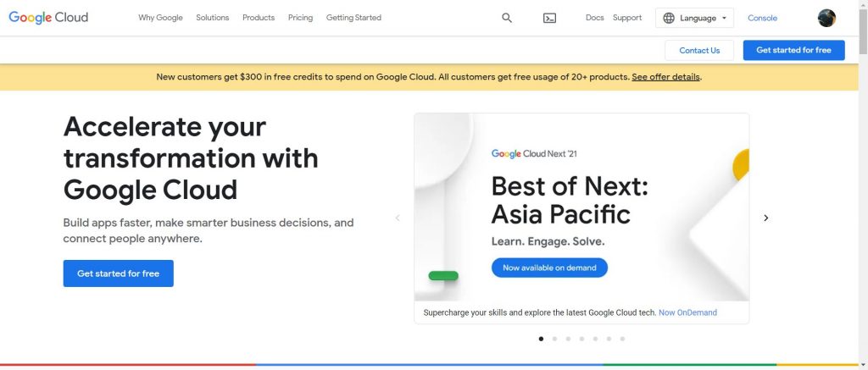Open the search magnifier icon
This screenshot has height=370, width=868.
coord(507,18)
